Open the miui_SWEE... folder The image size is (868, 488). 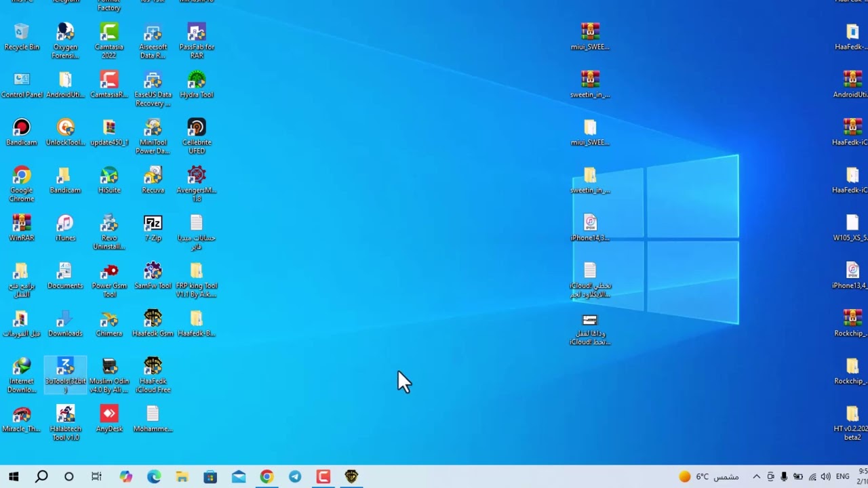590,132
